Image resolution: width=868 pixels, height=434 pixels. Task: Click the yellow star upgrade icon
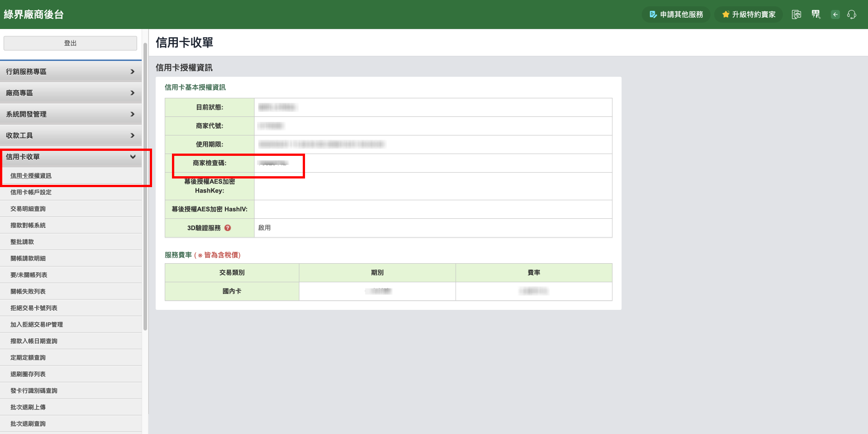[725, 14]
